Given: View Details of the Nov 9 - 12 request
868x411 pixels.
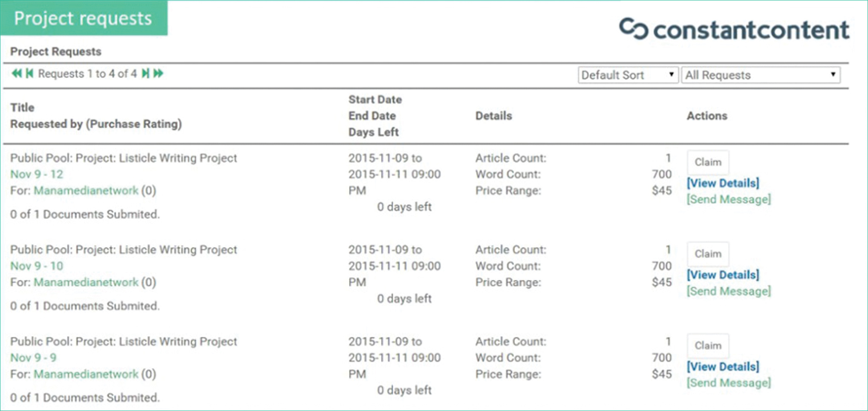Looking at the screenshot, I should [723, 183].
